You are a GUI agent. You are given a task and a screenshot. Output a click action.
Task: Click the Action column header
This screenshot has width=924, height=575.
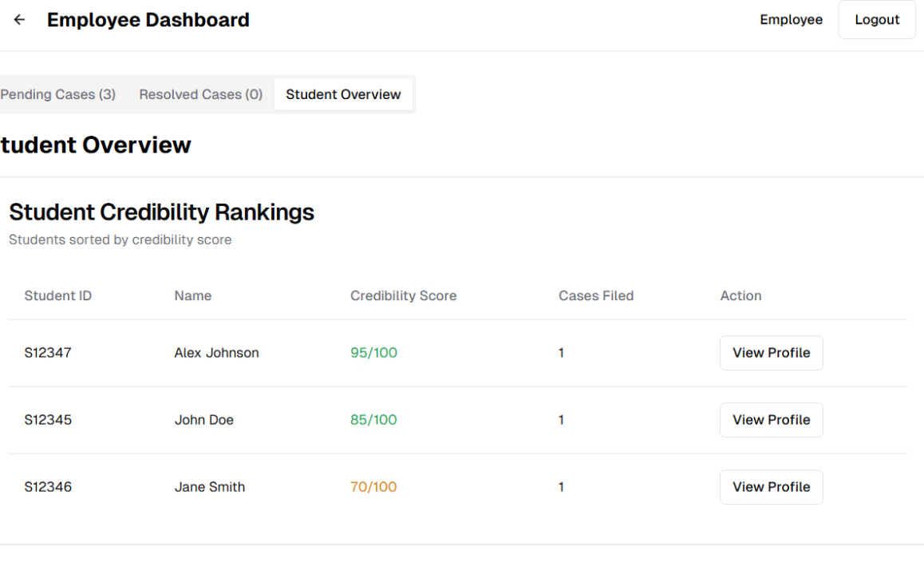(x=740, y=295)
